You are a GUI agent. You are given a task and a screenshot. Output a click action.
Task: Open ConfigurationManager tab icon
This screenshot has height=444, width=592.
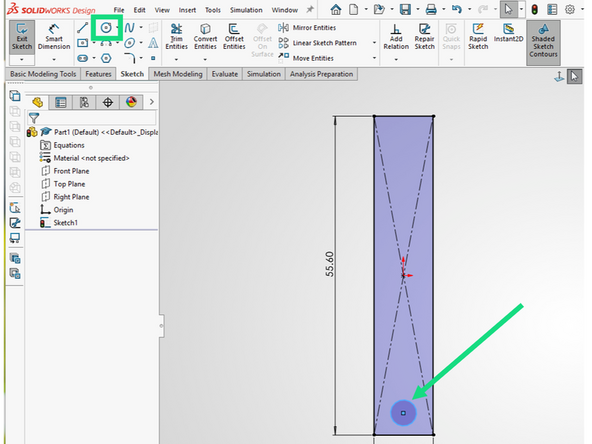[84, 102]
